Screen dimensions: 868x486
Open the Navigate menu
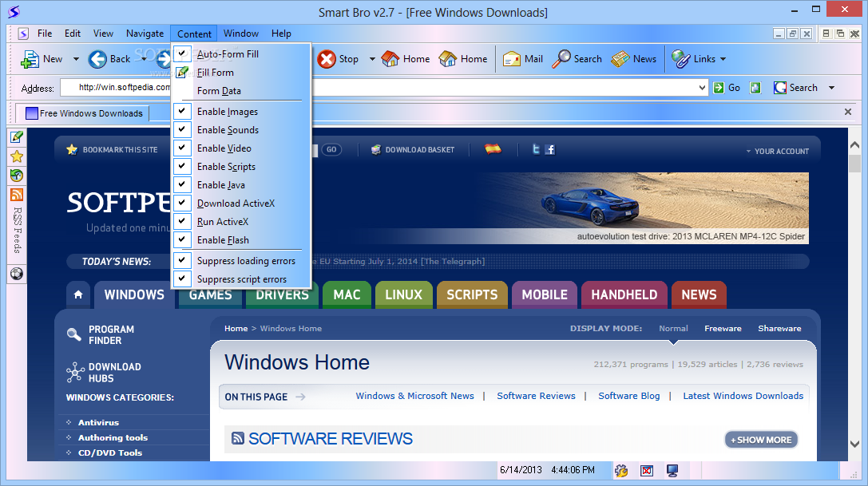coord(145,34)
